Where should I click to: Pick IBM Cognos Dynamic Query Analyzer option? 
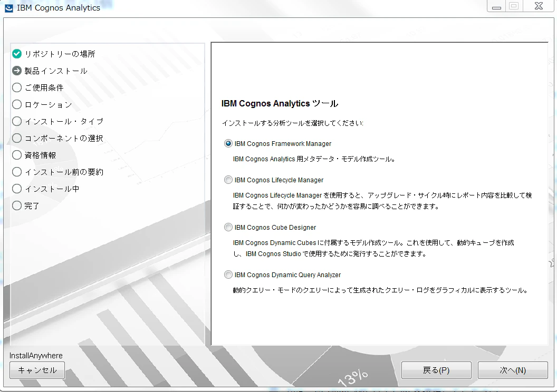(228, 275)
